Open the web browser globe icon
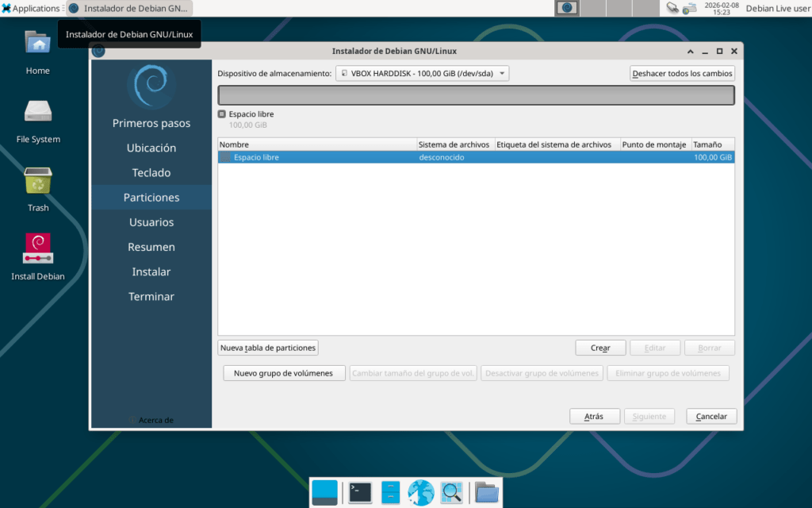This screenshot has width=812, height=508. [x=421, y=493]
